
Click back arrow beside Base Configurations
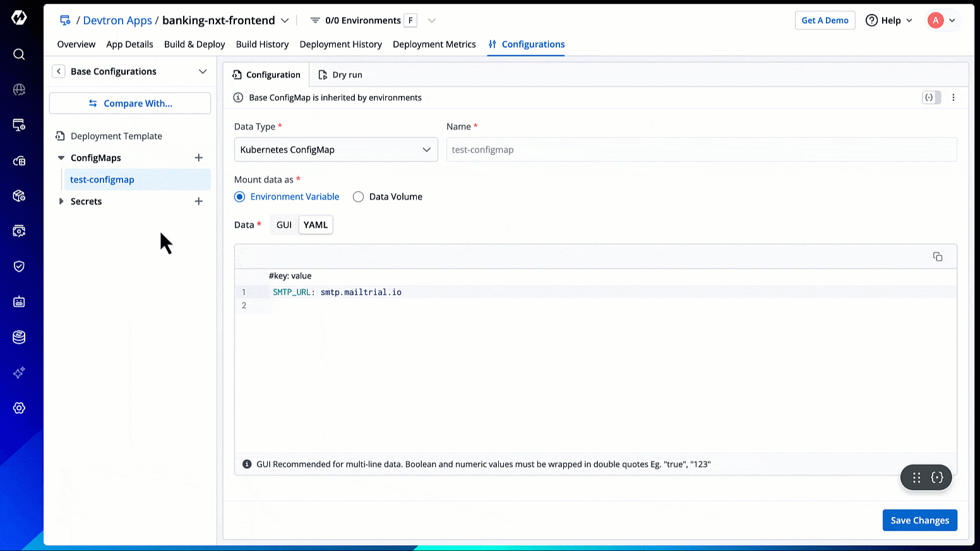tap(59, 71)
